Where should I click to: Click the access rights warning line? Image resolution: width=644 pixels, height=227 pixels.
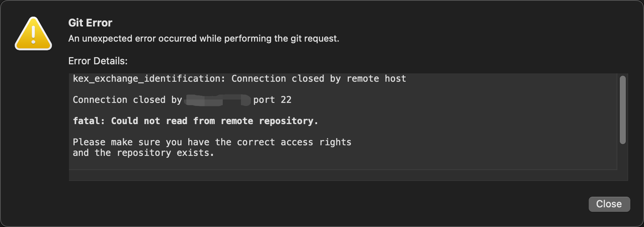coord(212,142)
